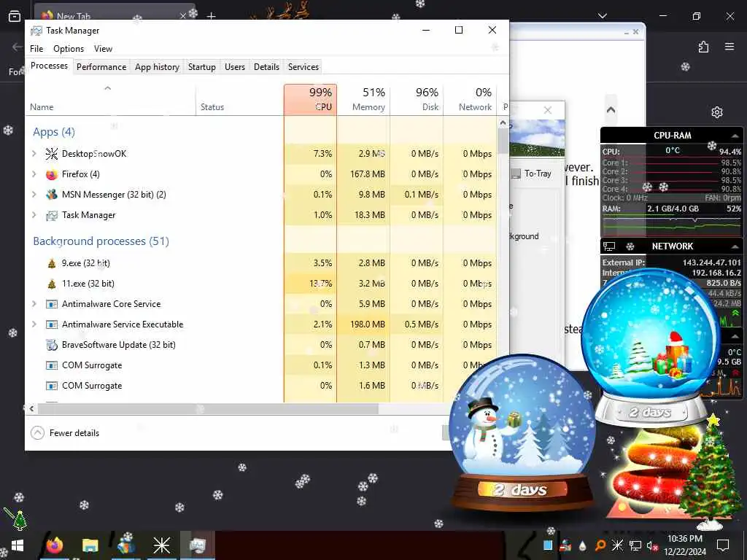Open the Options menu in Task Manager

coord(69,49)
